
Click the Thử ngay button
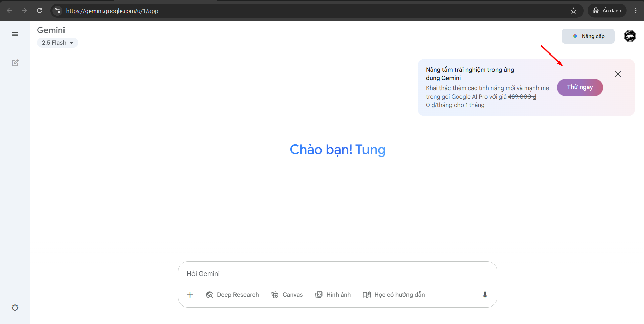click(x=580, y=87)
